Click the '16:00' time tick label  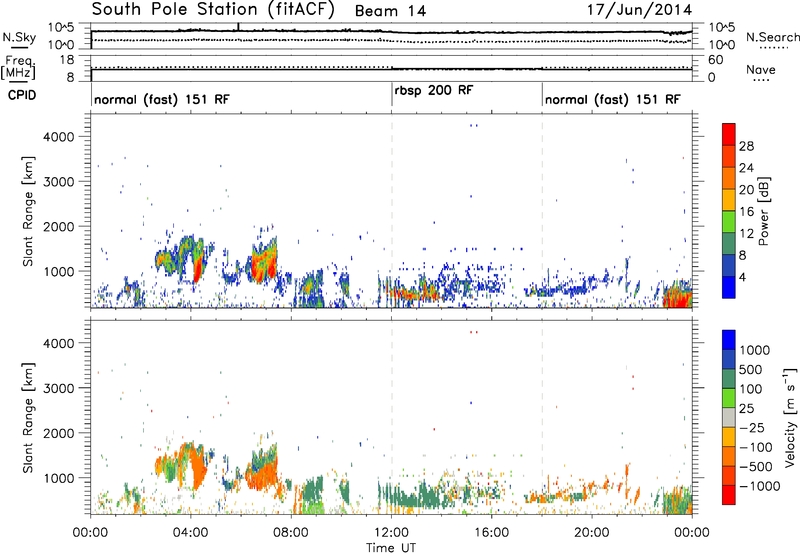click(x=491, y=533)
